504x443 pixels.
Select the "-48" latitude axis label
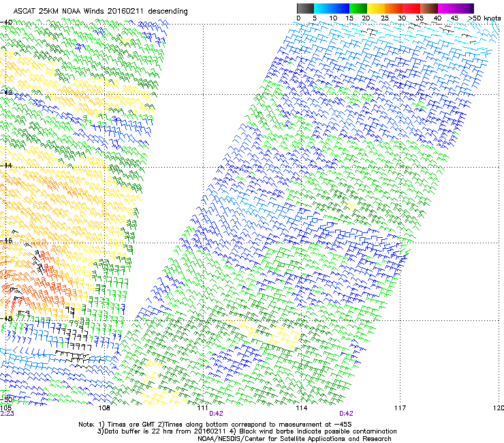pyautogui.click(x=6, y=318)
